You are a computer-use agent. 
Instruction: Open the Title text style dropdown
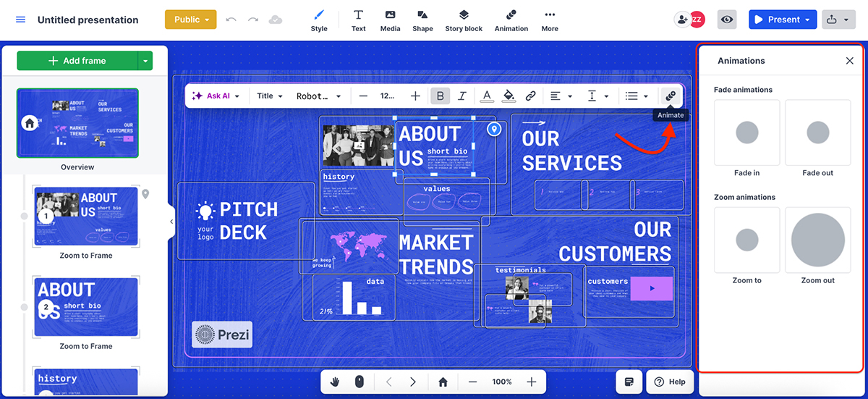tap(269, 96)
